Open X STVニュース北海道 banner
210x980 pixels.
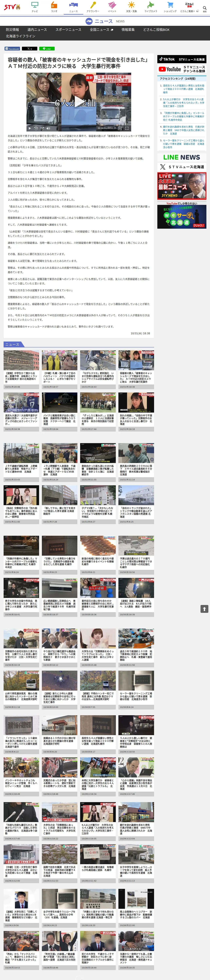click(182, 167)
